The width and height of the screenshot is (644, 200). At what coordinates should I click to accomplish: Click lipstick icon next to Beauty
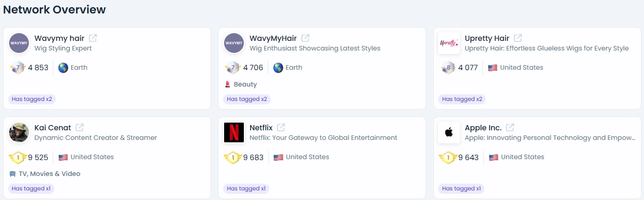tap(228, 85)
